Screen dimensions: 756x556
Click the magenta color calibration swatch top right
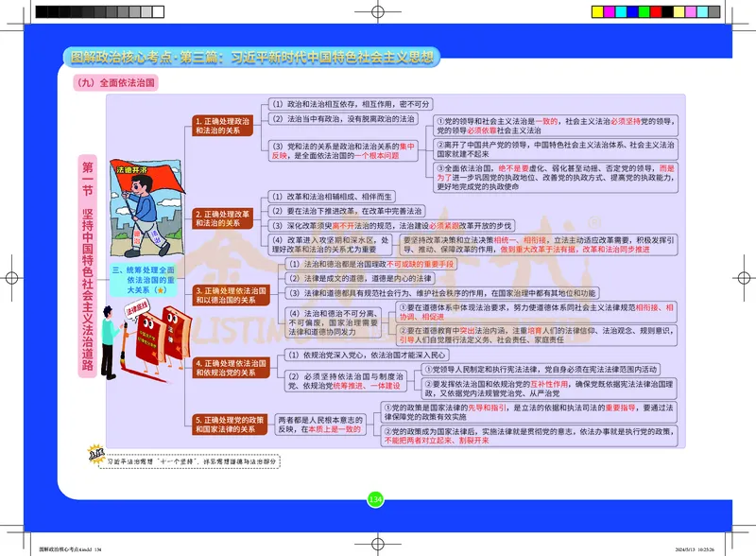[x=609, y=11]
